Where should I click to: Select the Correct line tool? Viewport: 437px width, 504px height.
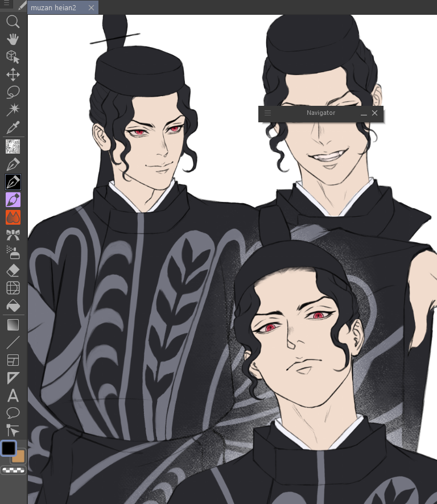[x=13, y=431]
